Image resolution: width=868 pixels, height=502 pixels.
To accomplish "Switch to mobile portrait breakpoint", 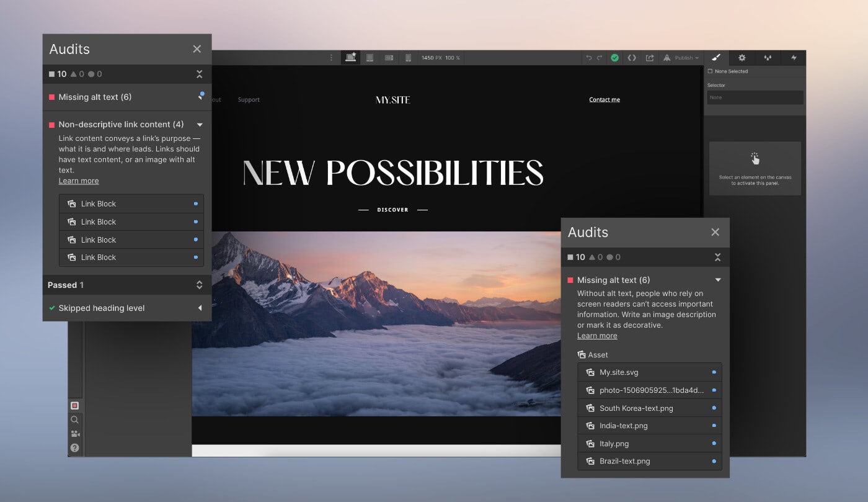I will point(409,57).
